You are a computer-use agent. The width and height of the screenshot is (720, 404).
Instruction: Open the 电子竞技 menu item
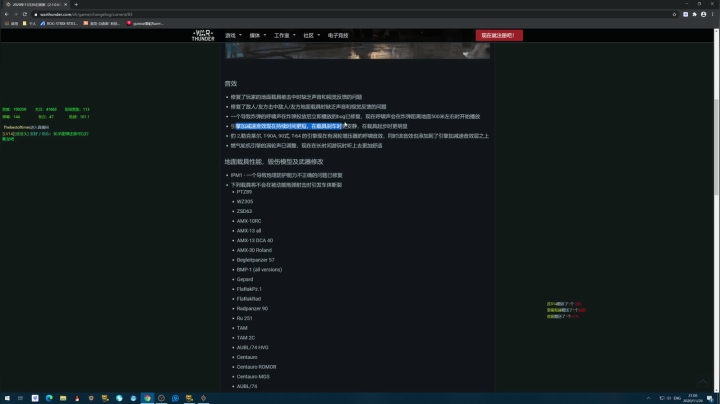click(338, 35)
